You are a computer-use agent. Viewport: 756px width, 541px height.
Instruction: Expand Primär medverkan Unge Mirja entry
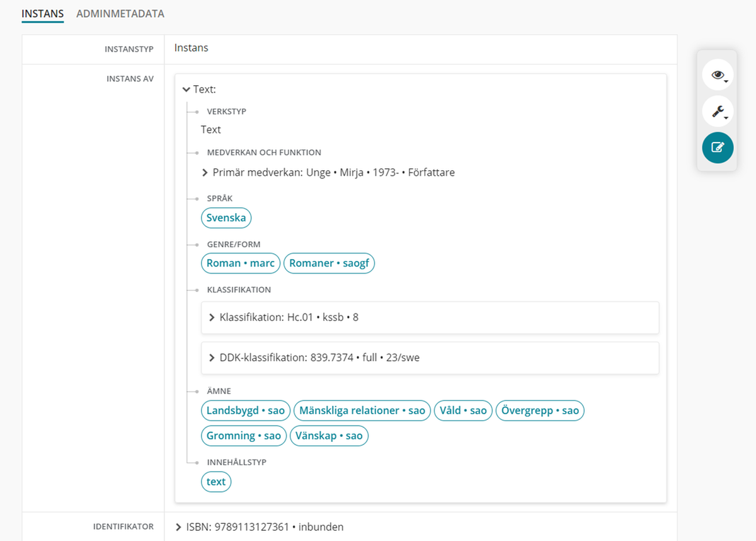click(x=205, y=173)
